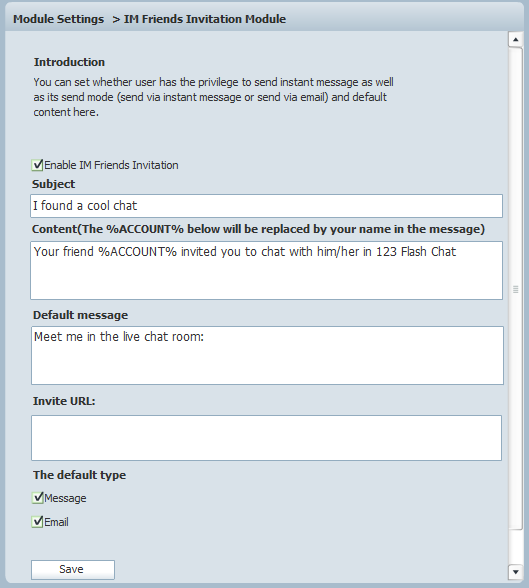Click the Enable IM Friends Invitation label

point(111,165)
